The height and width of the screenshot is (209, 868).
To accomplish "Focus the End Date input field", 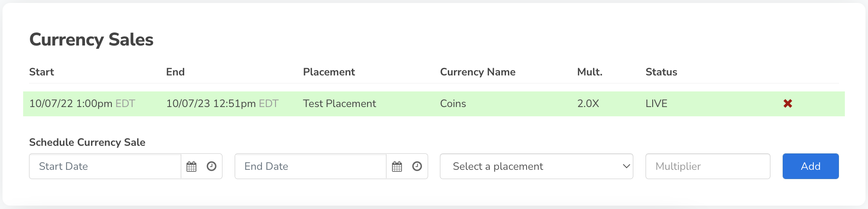I will [x=310, y=166].
